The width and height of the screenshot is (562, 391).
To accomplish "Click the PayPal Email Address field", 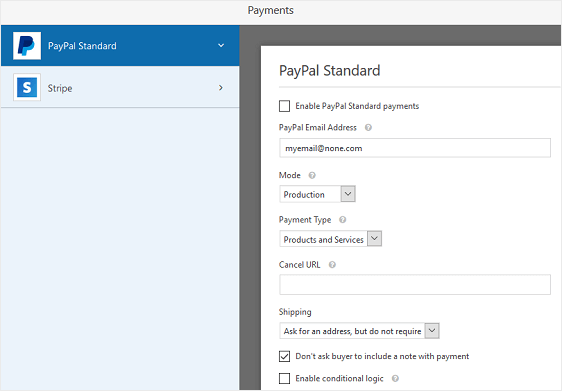I will [x=415, y=148].
